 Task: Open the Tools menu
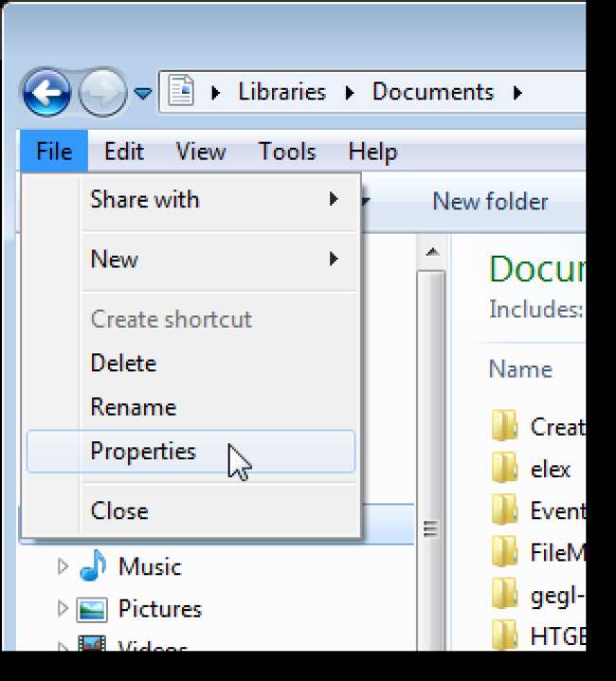[287, 152]
